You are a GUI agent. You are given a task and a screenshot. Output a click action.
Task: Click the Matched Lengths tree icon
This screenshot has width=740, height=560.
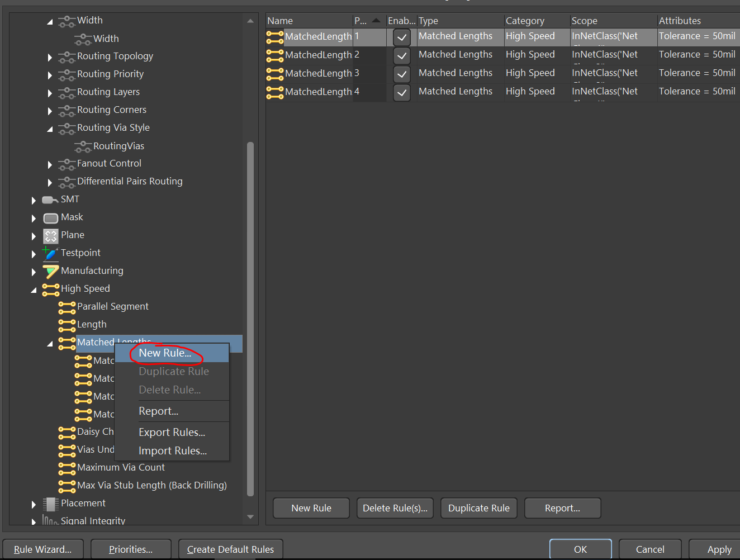(x=67, y=343)
